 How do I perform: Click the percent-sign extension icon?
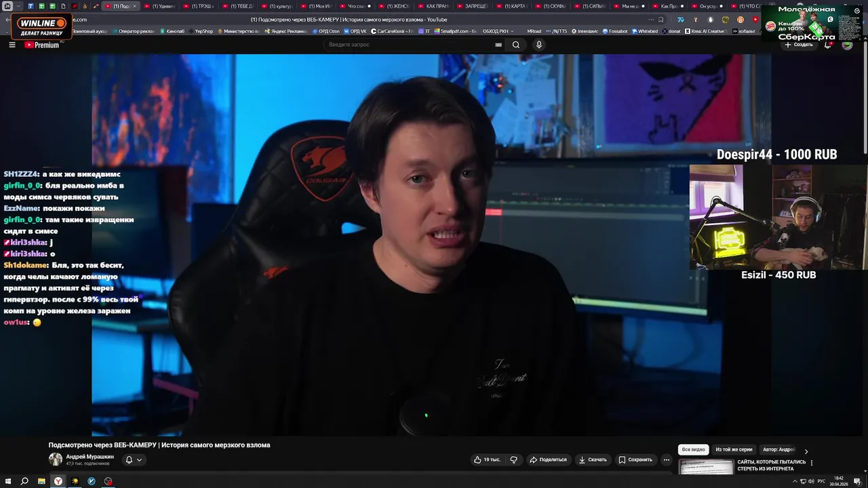pos(726,20)
